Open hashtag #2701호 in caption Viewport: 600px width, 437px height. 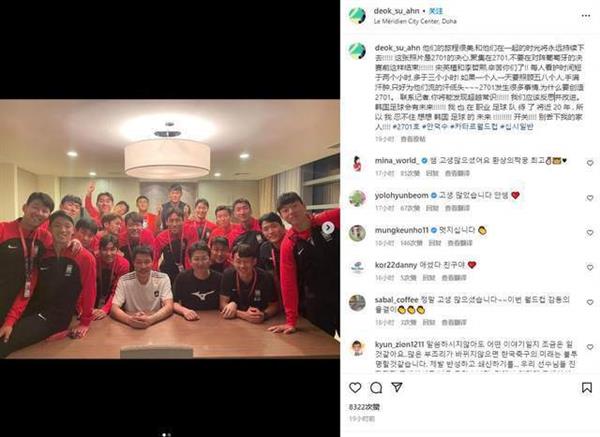click(x=406, y=127)
